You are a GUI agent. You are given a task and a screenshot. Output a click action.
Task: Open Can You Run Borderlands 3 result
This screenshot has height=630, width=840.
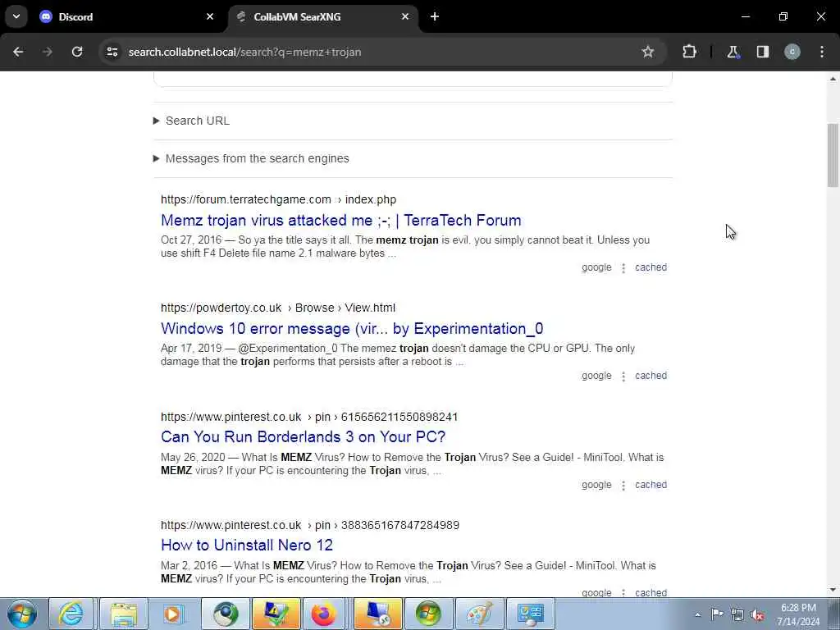click(304, 436)
